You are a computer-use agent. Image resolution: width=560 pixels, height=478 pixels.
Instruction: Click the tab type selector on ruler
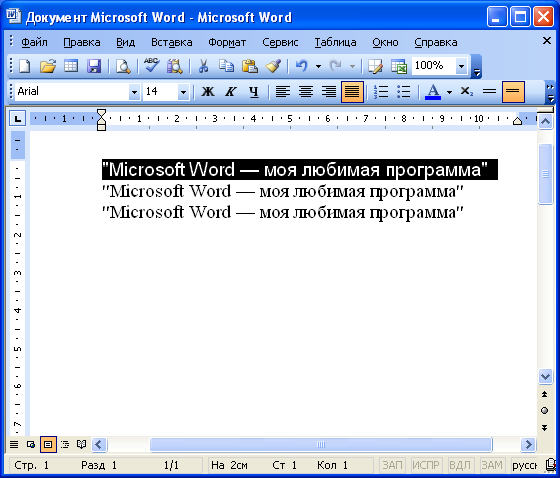point(17,118)
